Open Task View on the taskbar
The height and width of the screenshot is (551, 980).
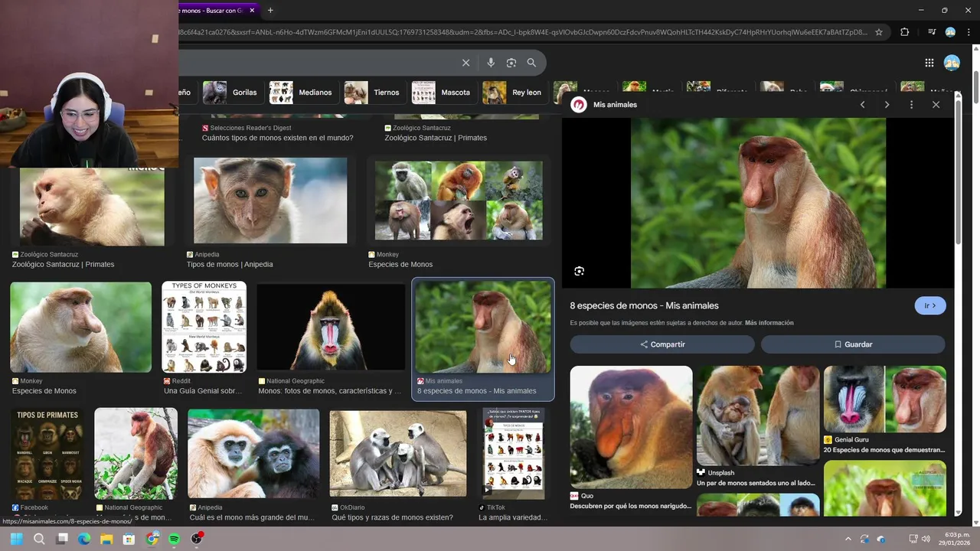tap(62, 539)
